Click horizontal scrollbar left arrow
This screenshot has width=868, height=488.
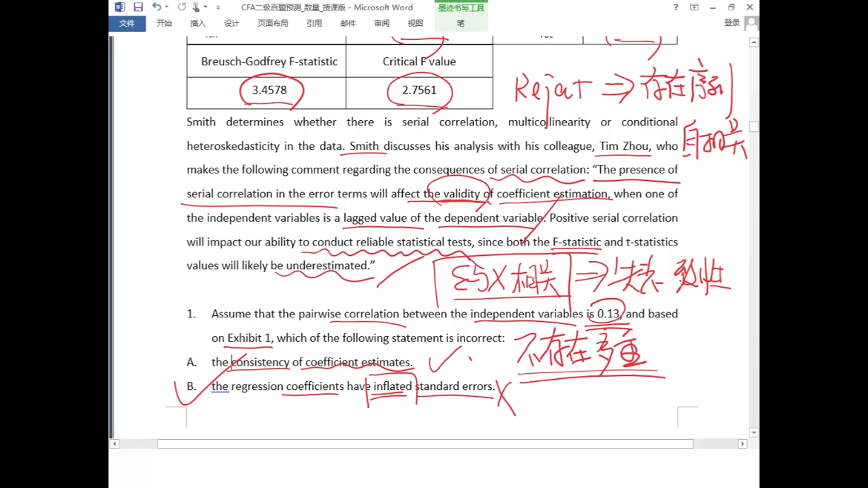pos(114,444)
